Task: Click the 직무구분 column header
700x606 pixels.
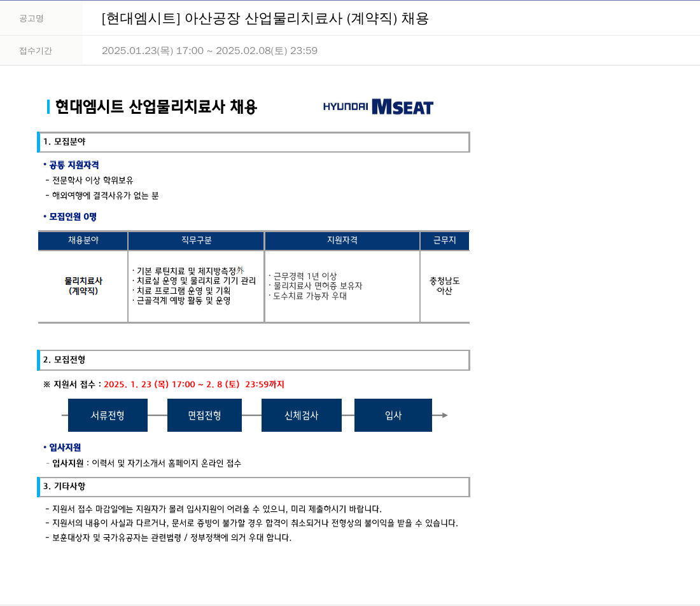Action: pos(197,240)
